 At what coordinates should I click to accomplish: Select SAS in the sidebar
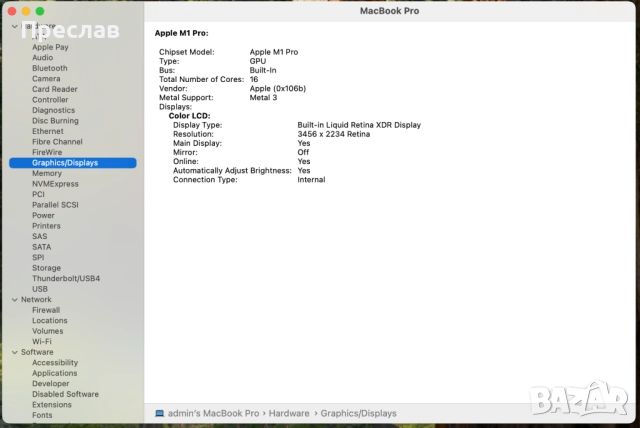40,237
